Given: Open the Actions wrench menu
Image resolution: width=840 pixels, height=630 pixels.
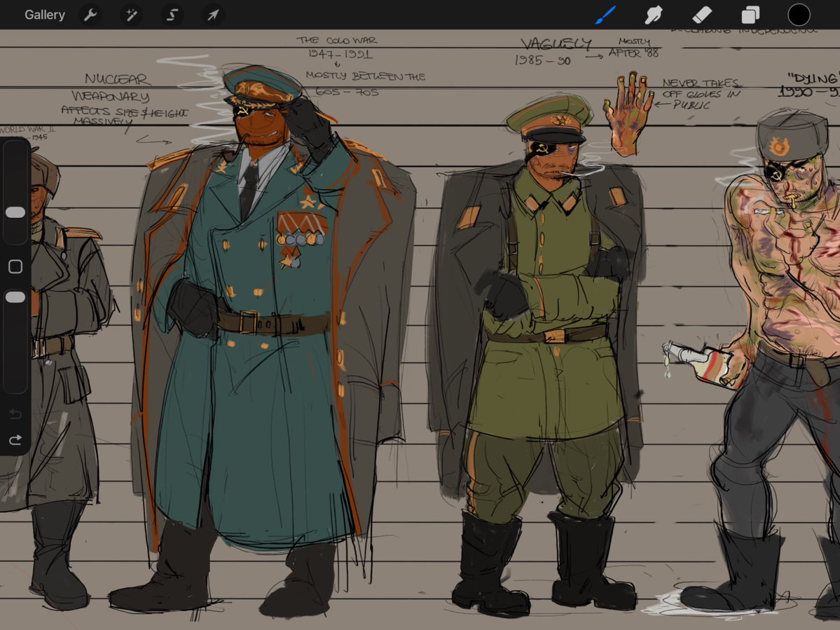Looking at the screenshot, I should 90,15.
